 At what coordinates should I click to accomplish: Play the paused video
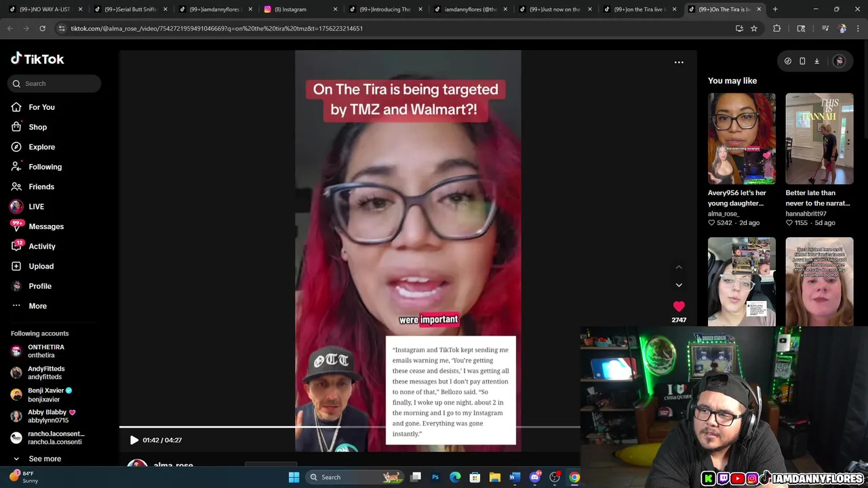(x=134, y=440)
